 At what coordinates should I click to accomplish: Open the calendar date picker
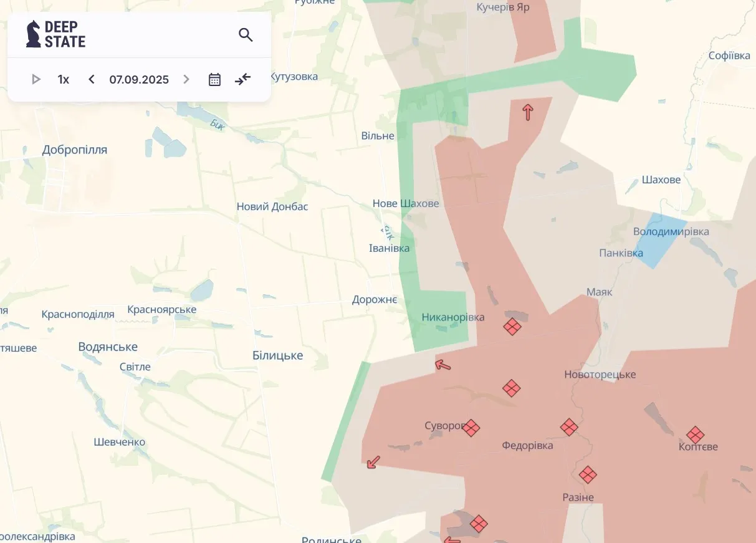pos(214,79)
